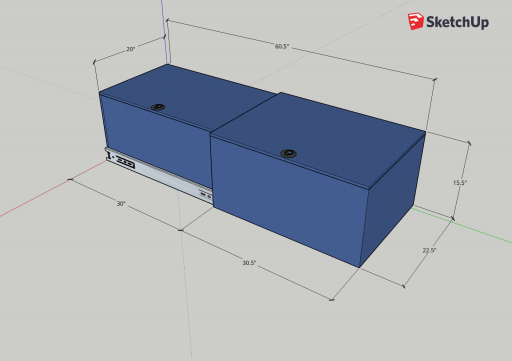Click the 22.5" width dimension label

click(429, 250)
